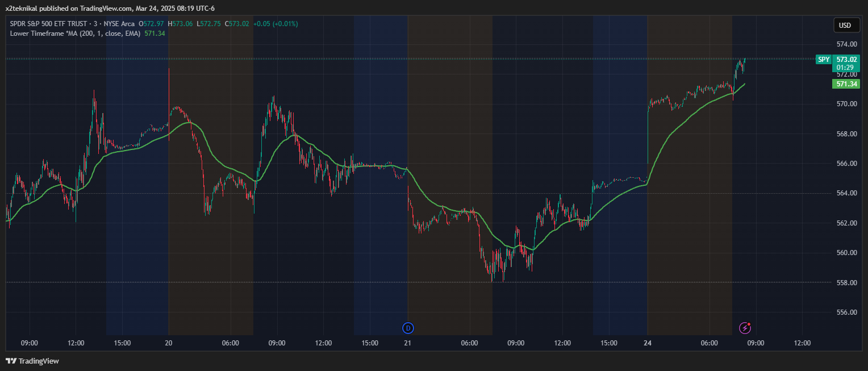This screenshot has width=868, height=371.
Task: Click the date label 21 on time axis
Action: click(408, 343)
